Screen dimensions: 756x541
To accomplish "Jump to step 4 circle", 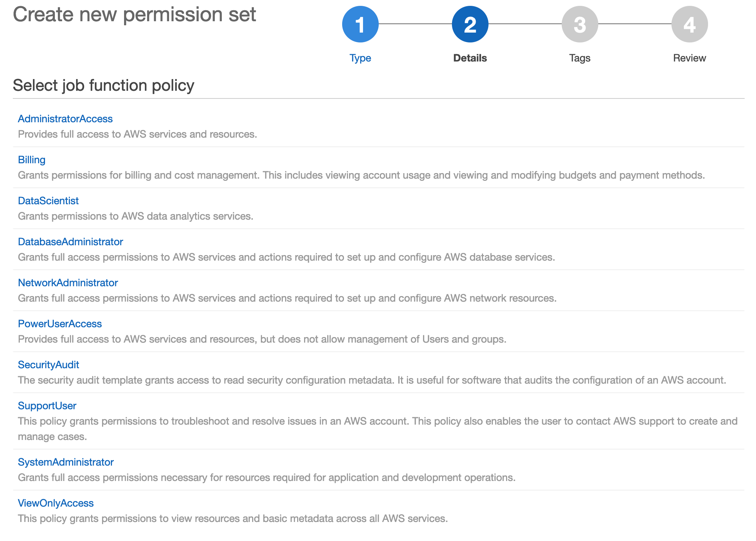I will (689, 24).
